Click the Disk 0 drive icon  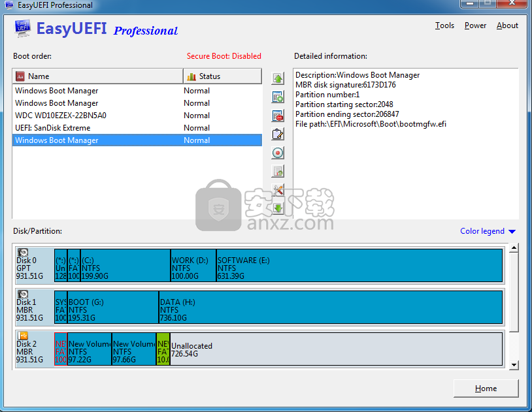(23, 252)
